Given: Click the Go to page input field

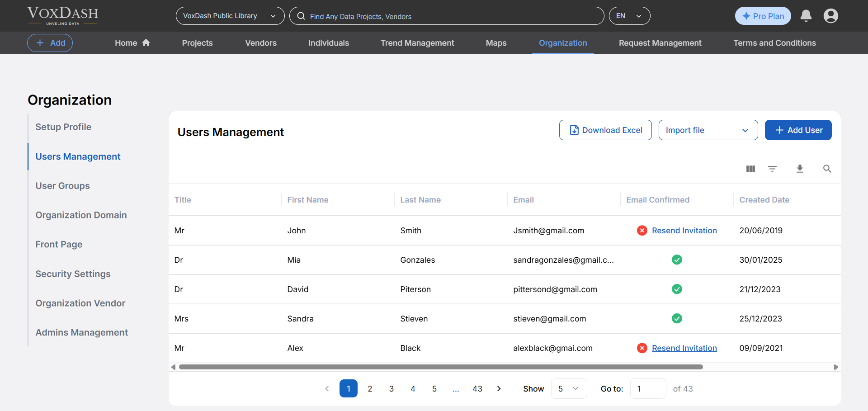Looking at the screenshot, I should 648,388.
